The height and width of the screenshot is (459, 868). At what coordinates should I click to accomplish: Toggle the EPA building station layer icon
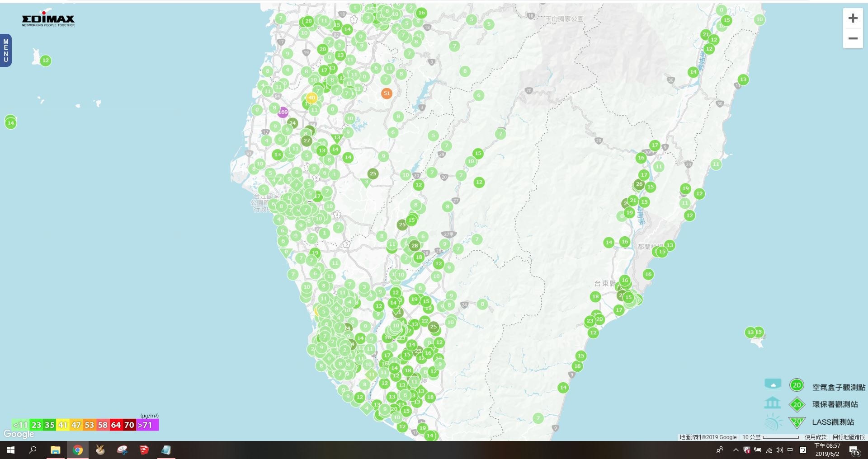[x=772, y=403]
